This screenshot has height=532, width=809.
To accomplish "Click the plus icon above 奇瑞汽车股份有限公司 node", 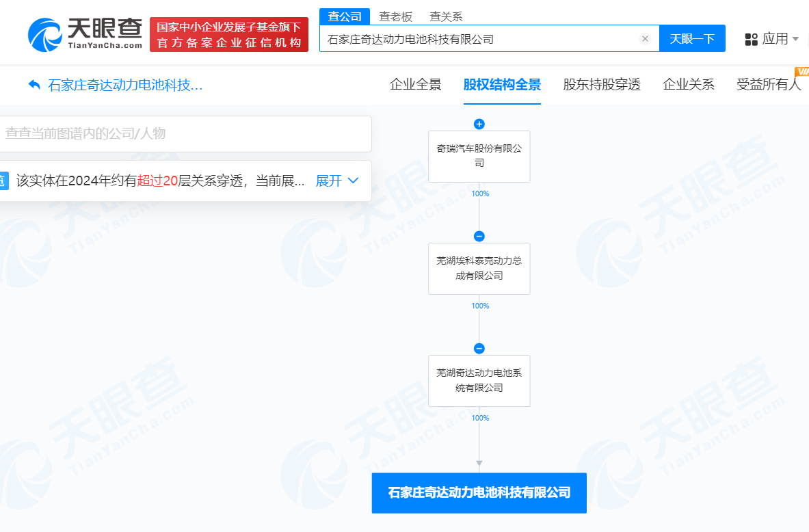I will pyautogui.click(x=479, y=124).
